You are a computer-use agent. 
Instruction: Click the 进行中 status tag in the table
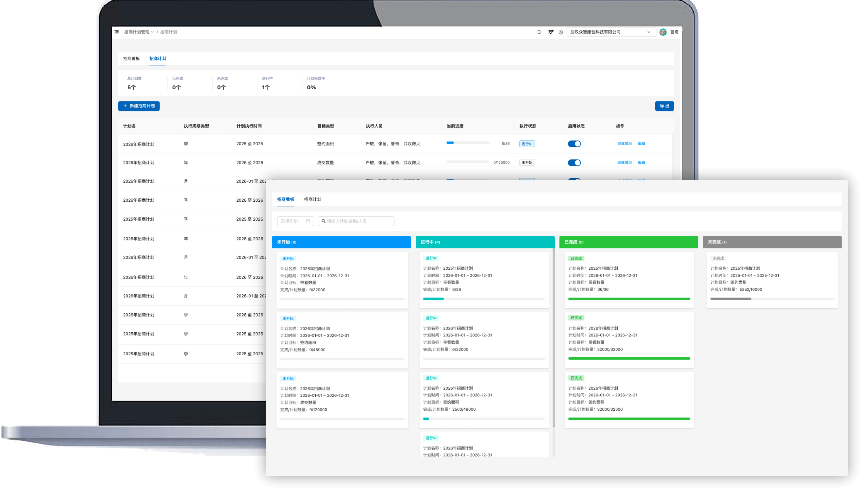coord(527,144)
